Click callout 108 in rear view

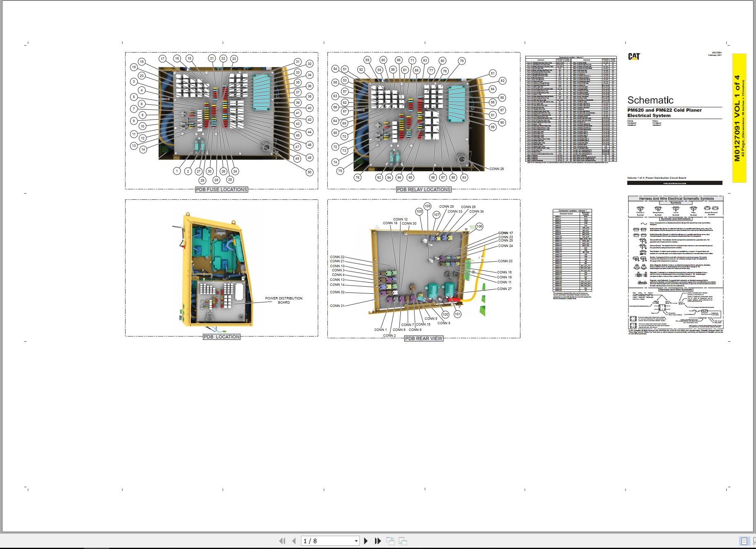click(x=427, y=206)
